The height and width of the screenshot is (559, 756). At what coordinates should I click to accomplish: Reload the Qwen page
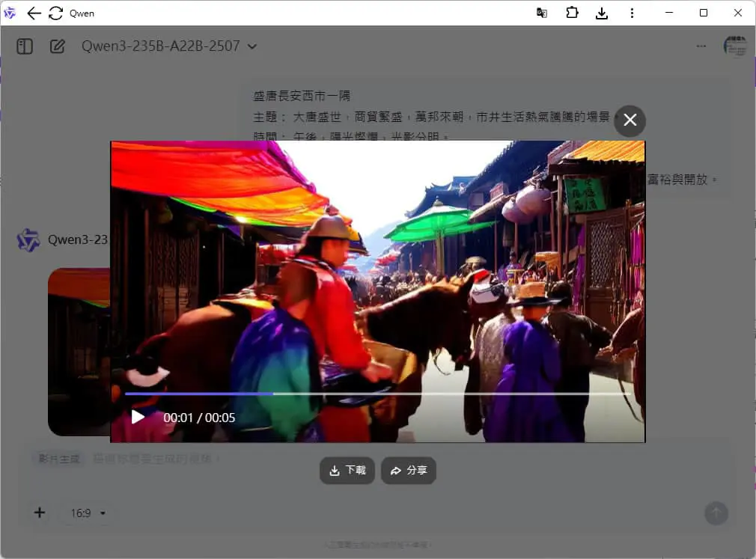[x=56, y=13]
